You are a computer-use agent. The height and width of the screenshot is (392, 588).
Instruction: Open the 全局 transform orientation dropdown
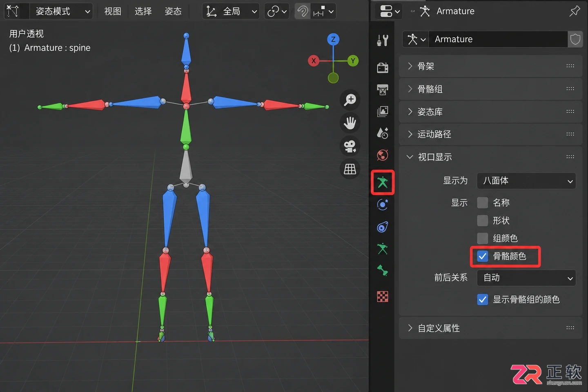tap(231, 11)
